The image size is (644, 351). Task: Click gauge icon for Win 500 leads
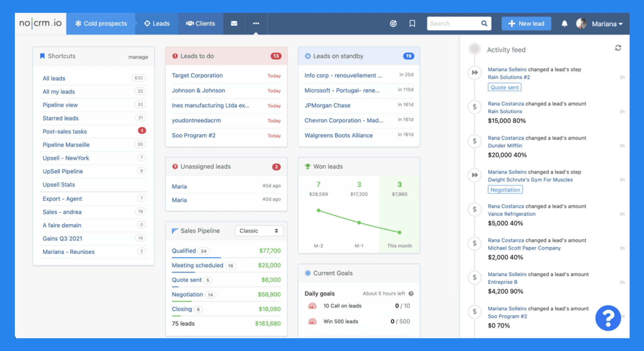[x=312, y=321]
